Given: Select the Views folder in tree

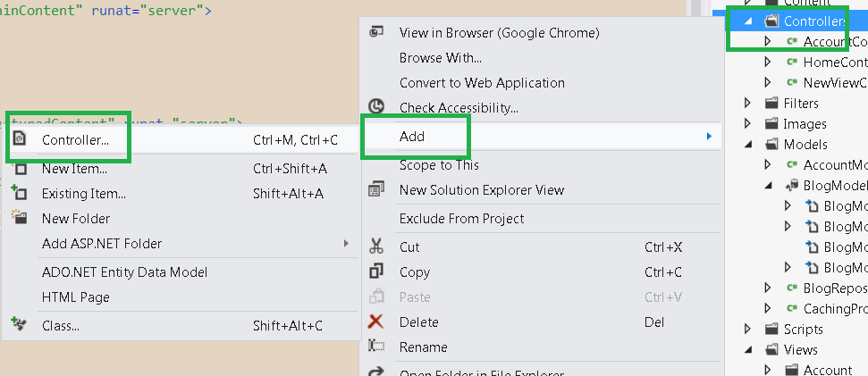Looking at the screenshot, I should 800,349.
